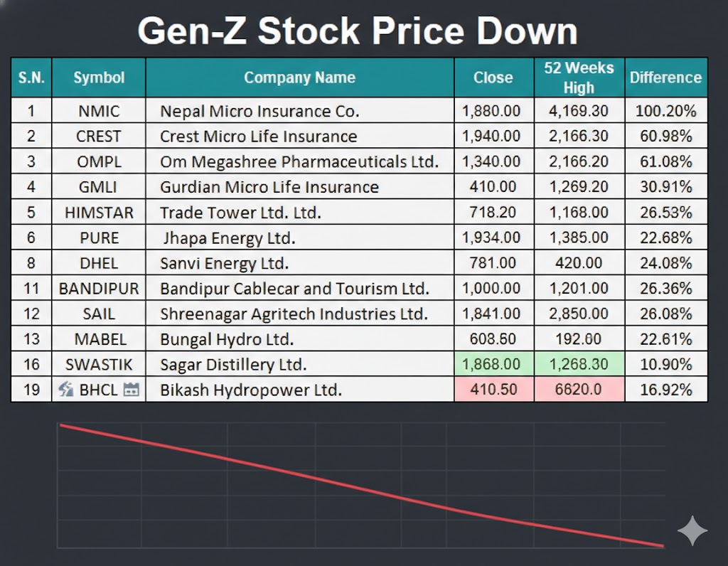The height and width of the screenshot is (566, 728).
Task: Click the Gen-Z Stock Price Down title
Action: [x=358, y=31]
